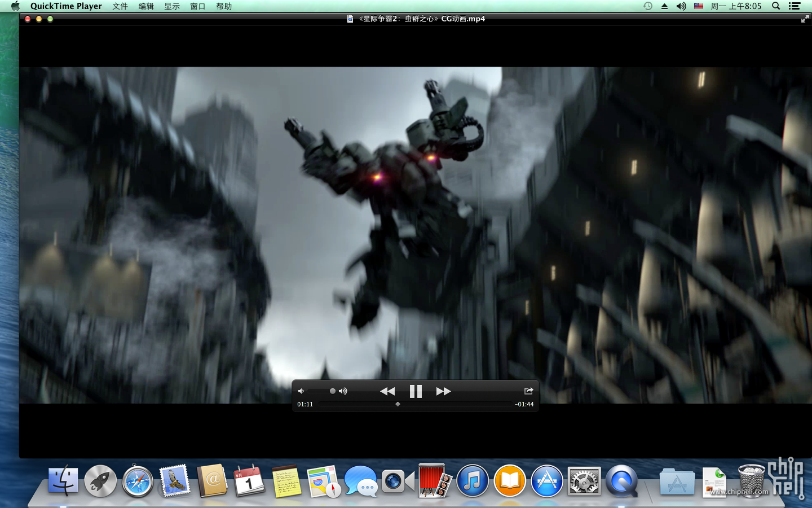Open Messages from the Dock
The width and height of the screenshot is (812, 508).
click(361, 481)
